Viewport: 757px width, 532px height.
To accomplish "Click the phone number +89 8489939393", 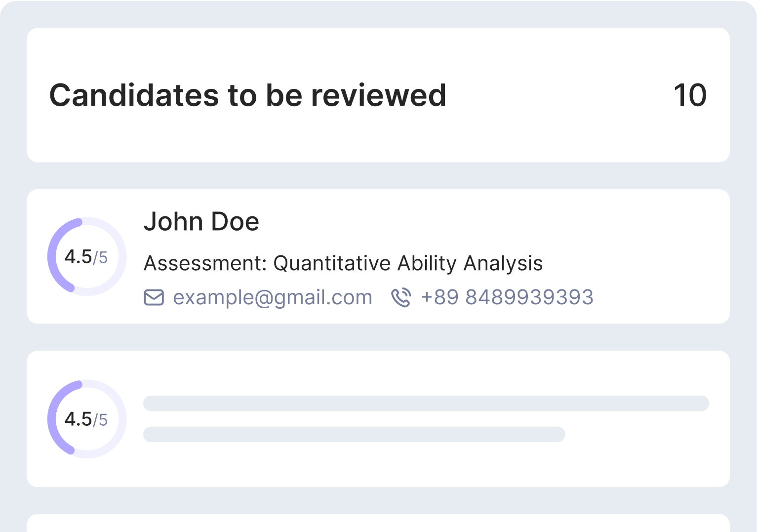I will pos(507,297).
